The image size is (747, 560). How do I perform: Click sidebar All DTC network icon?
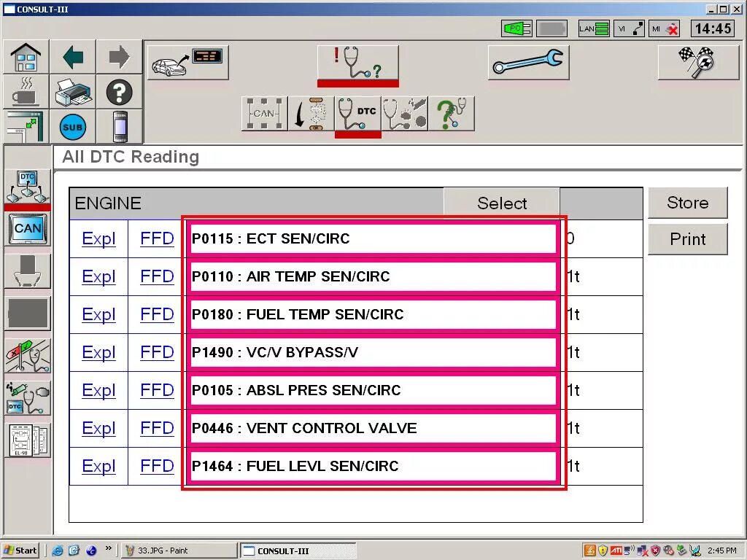point(28,187)
